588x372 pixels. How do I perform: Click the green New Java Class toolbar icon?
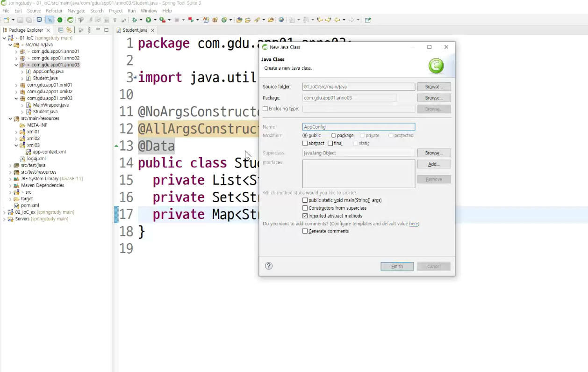(224, 20)
